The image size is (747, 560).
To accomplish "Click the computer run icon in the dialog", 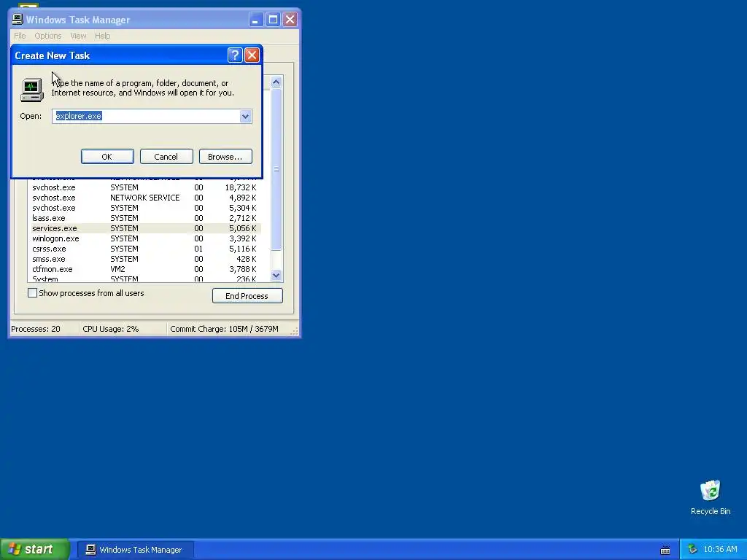I will [32, 90].
